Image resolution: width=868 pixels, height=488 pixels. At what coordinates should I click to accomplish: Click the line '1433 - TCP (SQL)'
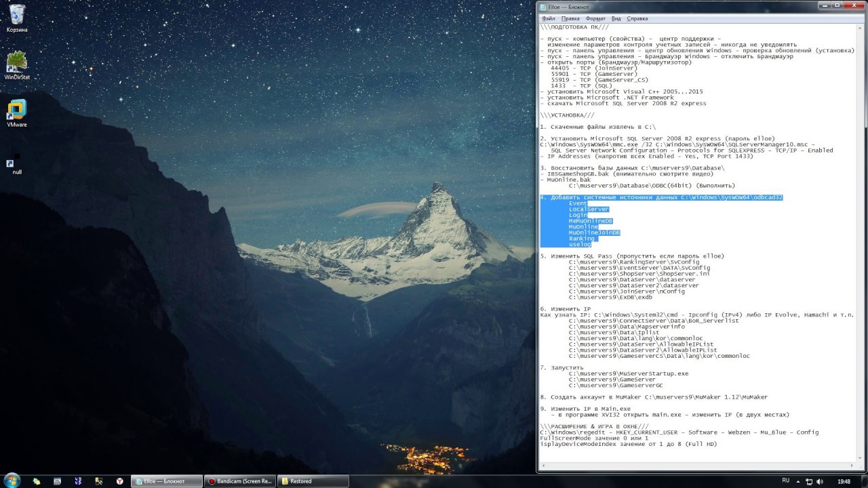(582, 86)
